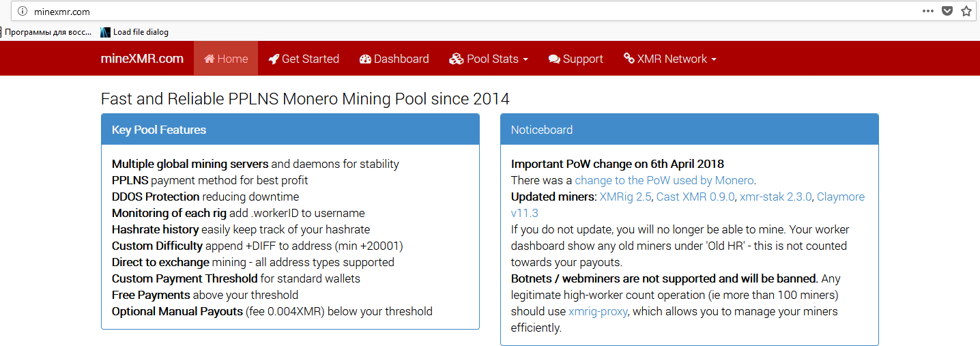Screen dimensions: 980x346
Task: Open the three-dots page actions menu
Action: [x=928, y=11]
